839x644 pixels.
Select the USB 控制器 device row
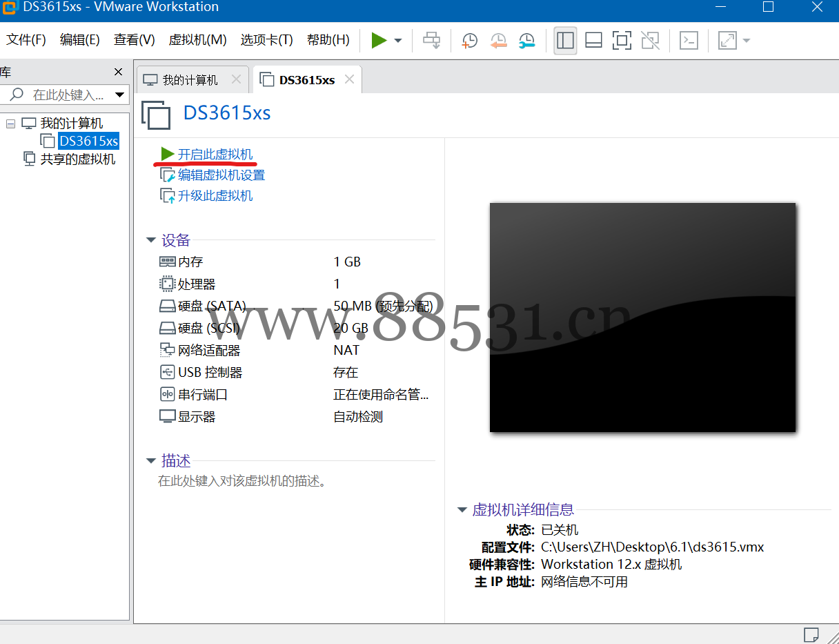pos(297,372)
